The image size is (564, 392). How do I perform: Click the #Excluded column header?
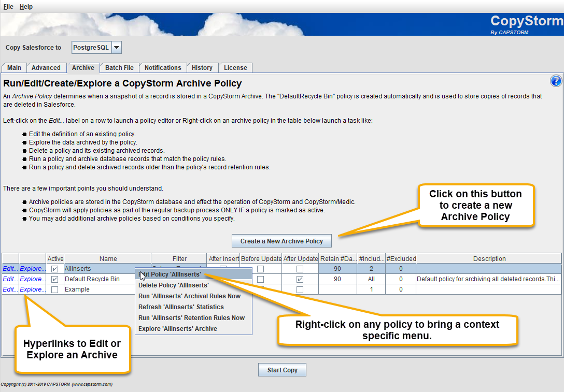[401, 258]
